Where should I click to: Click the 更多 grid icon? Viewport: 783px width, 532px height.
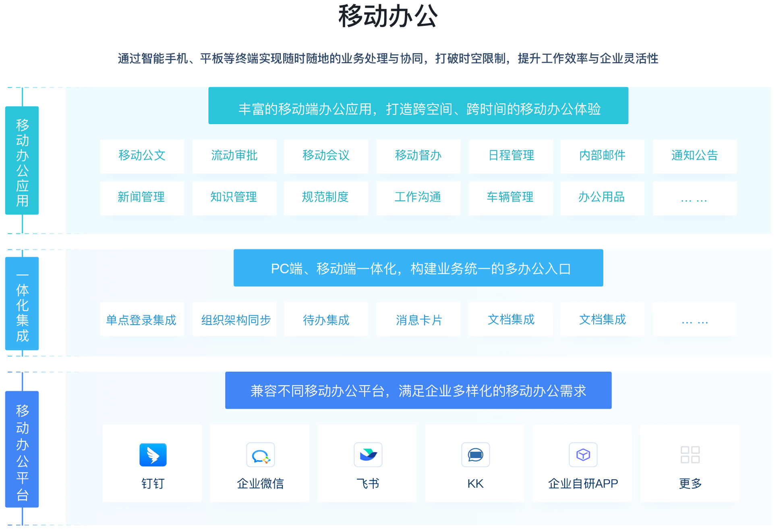[690, 455]
